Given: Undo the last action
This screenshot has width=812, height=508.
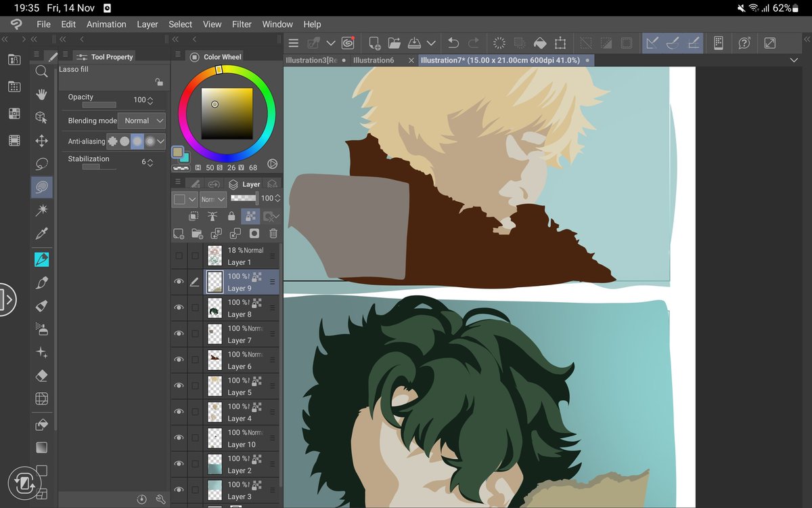Looking at the screenshot, I should 453,42.
